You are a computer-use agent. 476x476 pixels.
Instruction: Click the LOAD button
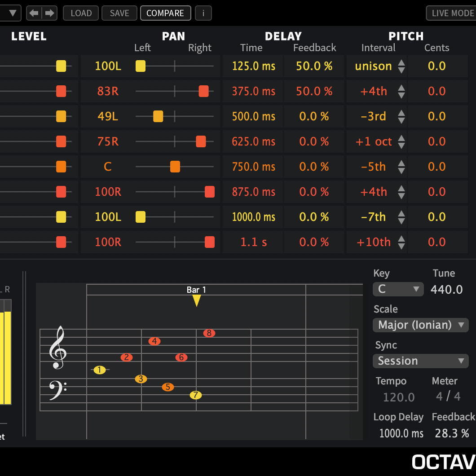tap(80, 13)
